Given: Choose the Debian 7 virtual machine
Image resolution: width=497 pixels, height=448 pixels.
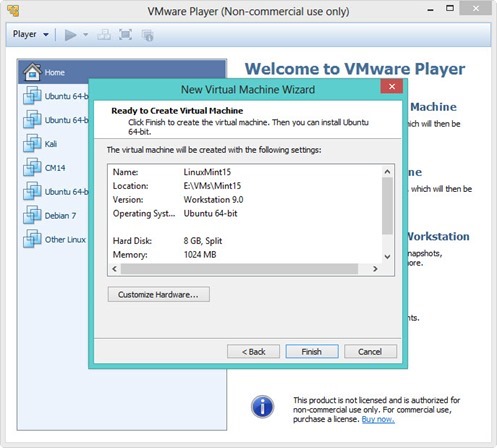Looking at the screenshot, I should pos(49,215).
